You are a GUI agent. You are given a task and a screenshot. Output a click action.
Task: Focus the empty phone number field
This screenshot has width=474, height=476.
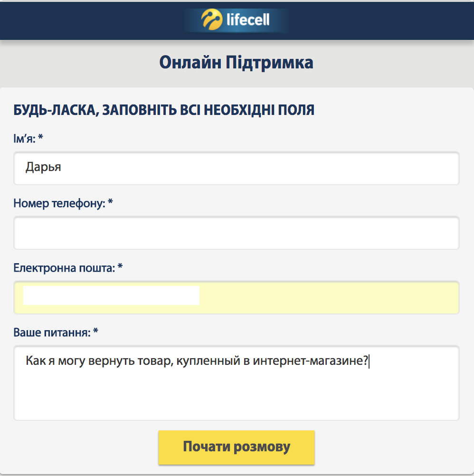pyautogui.click(x=237, y=233)
